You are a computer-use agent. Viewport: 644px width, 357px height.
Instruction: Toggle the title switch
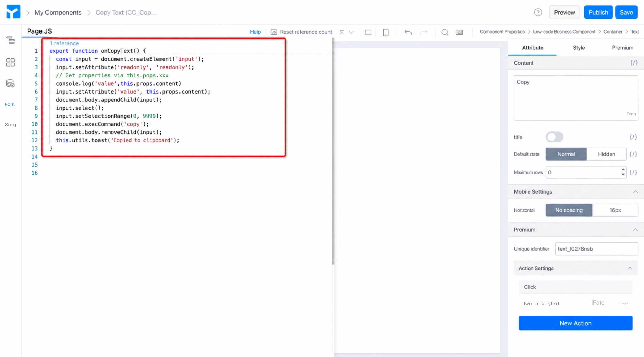click(554, 137)
